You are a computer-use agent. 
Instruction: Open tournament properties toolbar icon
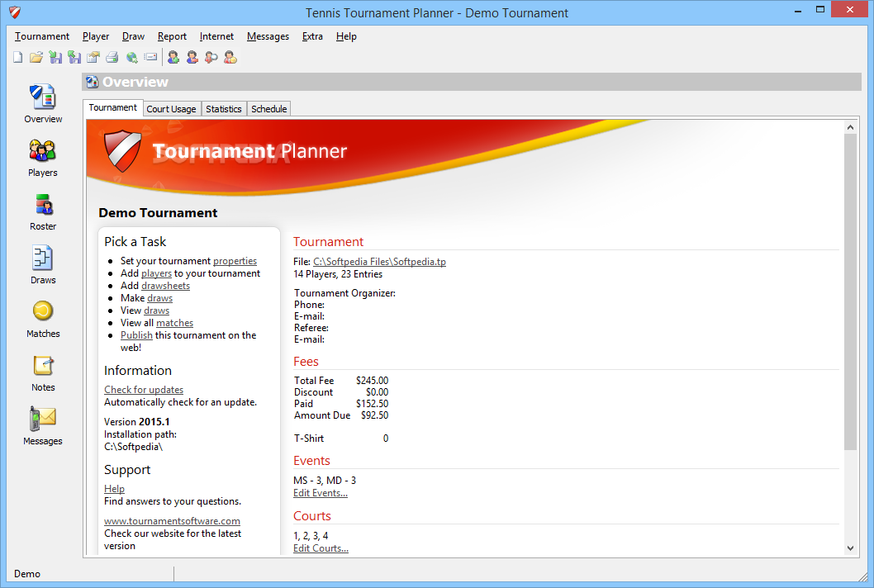93,58
